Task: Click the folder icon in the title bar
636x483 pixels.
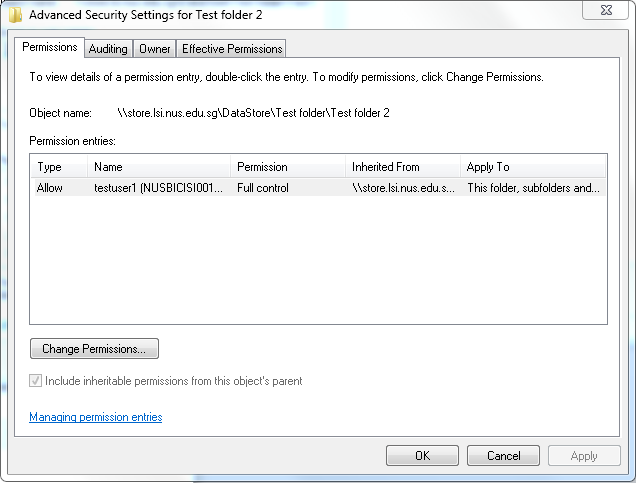Action: 15,15
